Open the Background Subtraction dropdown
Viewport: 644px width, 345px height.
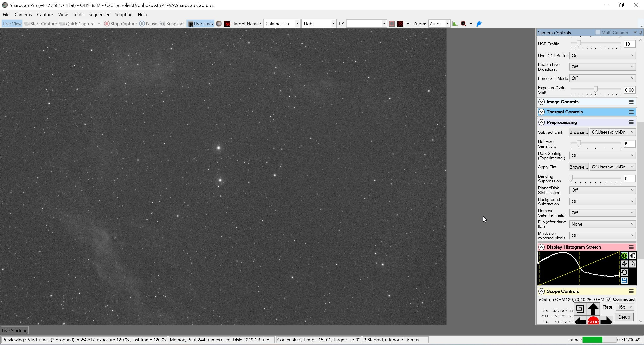coord(602,202)
